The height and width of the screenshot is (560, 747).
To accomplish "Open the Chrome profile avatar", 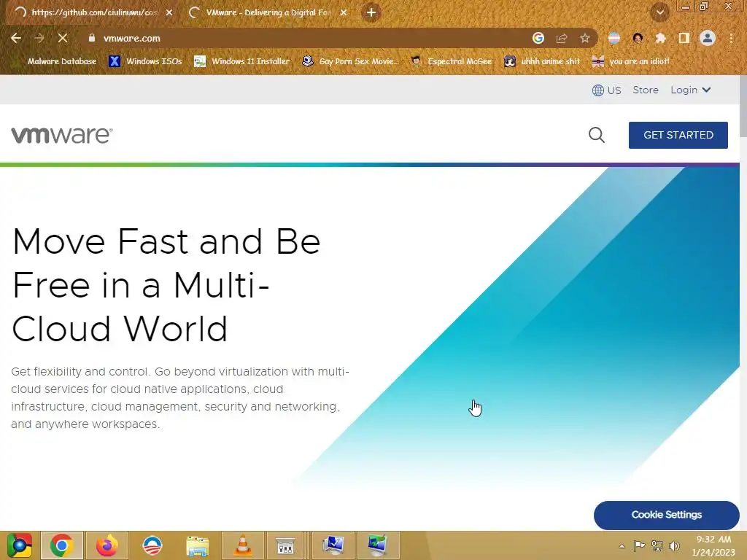I will point(708,38).
